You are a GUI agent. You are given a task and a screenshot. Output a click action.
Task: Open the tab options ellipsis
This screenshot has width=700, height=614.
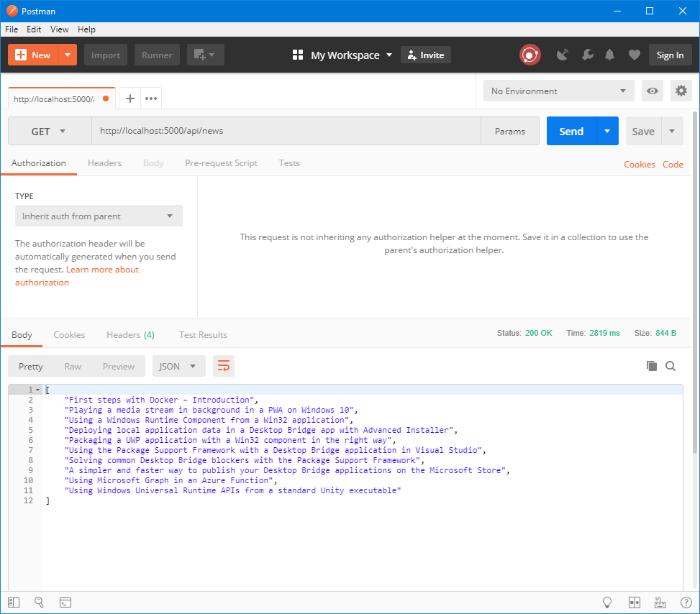151,98
